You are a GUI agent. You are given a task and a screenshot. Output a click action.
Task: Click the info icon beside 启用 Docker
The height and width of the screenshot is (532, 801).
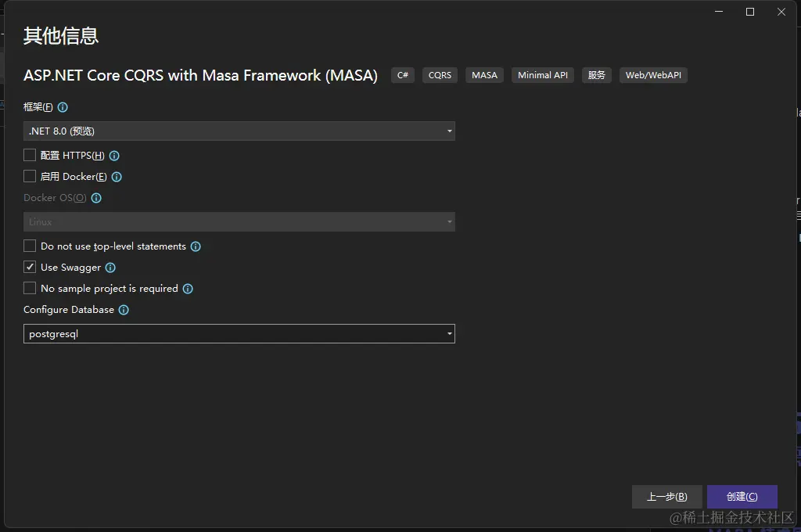tap(117, 177)
